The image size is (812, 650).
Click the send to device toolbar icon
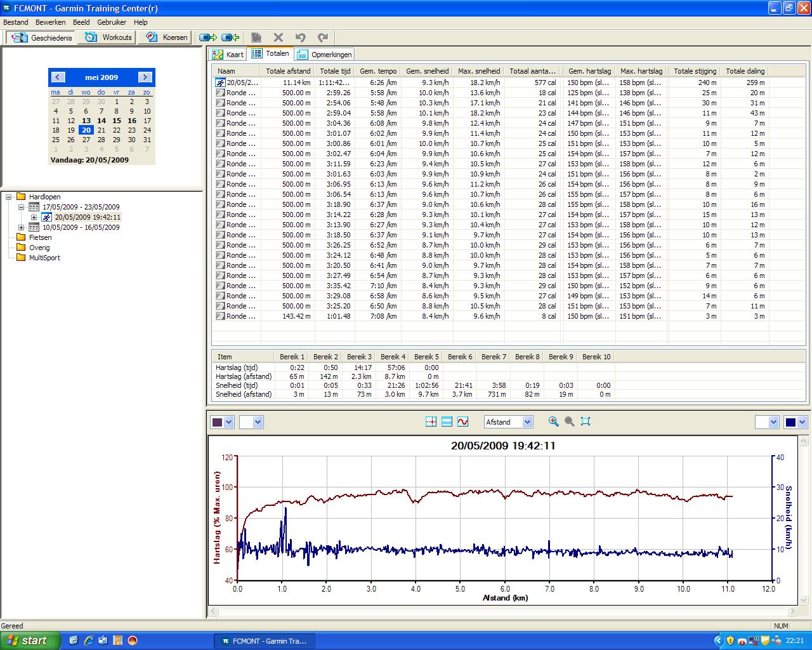click(208, 37)
